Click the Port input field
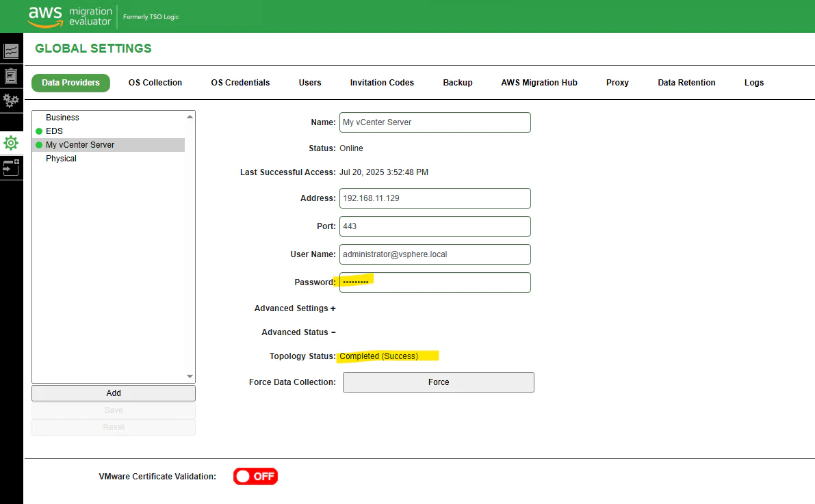Screen dimensions: 815x504 [x=435, y=226]
